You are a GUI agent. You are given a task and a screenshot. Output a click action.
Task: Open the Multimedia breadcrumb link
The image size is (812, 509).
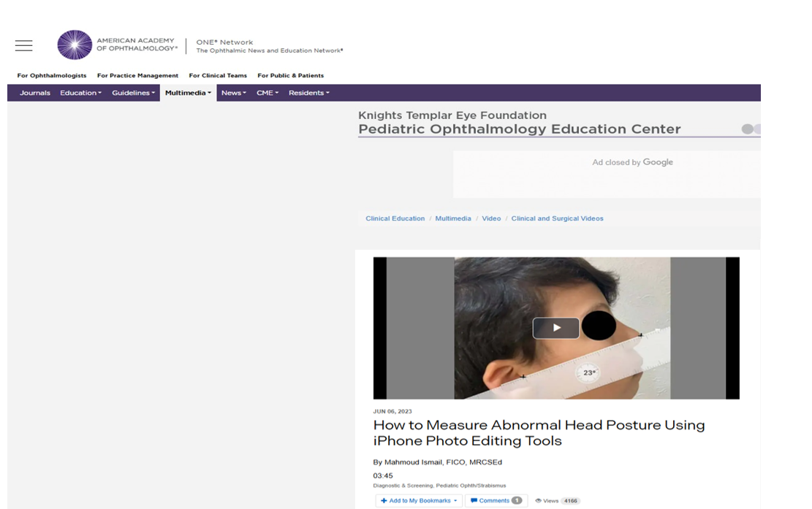pos(453,218)
